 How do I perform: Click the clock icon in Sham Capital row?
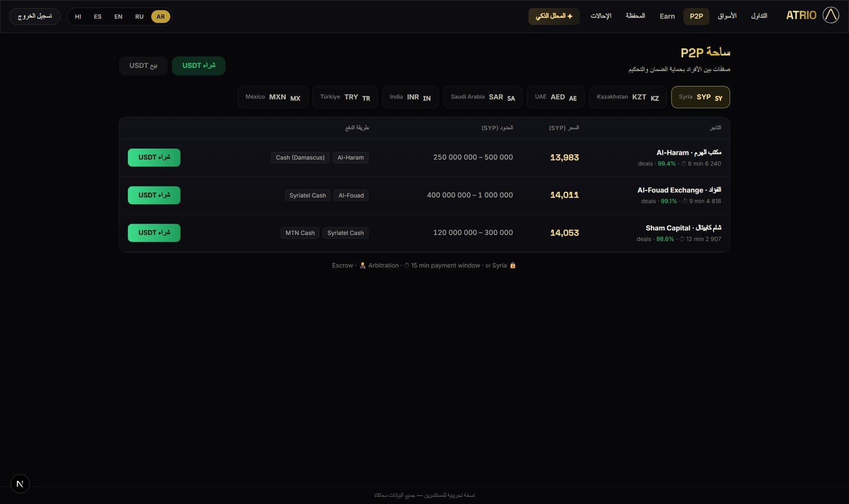(x=682, y=239)
